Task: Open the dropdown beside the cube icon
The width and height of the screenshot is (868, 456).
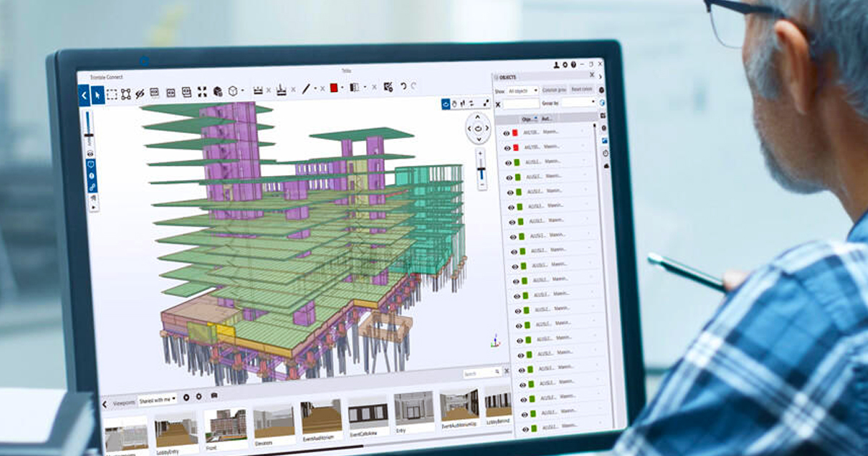Action: click(242, 90)
